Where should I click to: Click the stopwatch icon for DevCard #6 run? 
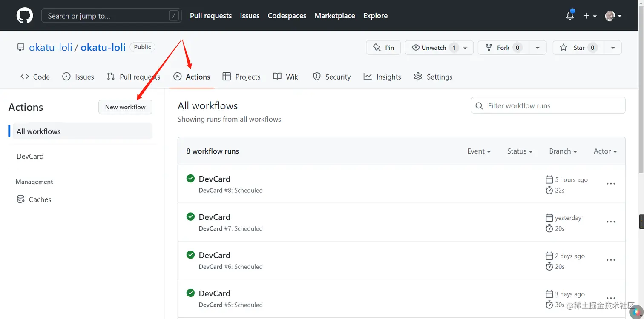pos(549,267)
